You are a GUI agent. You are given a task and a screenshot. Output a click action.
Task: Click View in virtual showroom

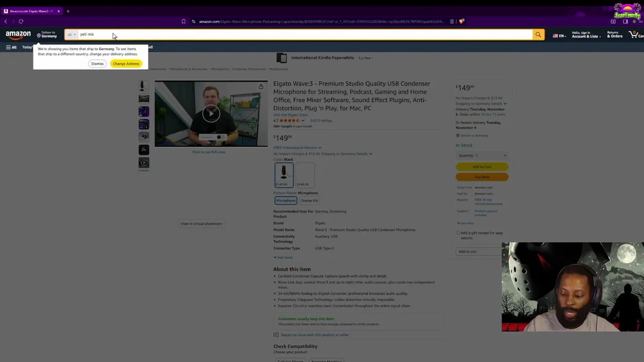pyautogui.click(x=201, y=224)
